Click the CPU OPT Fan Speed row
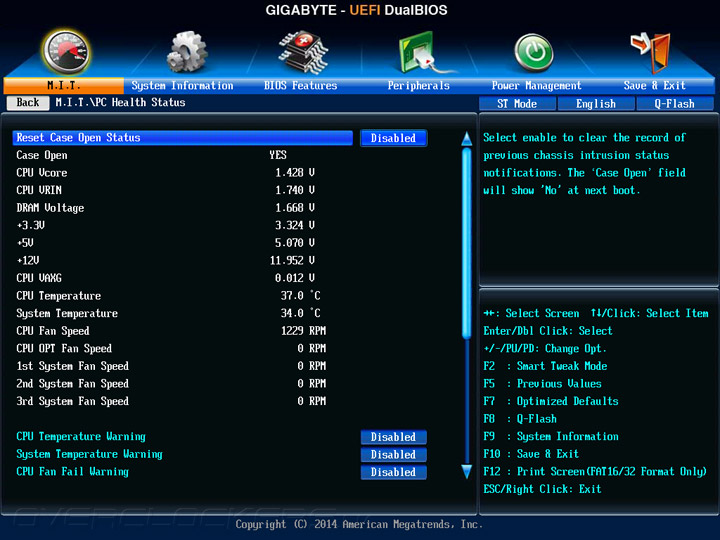The image size is (720, 540). coord(171,349)
